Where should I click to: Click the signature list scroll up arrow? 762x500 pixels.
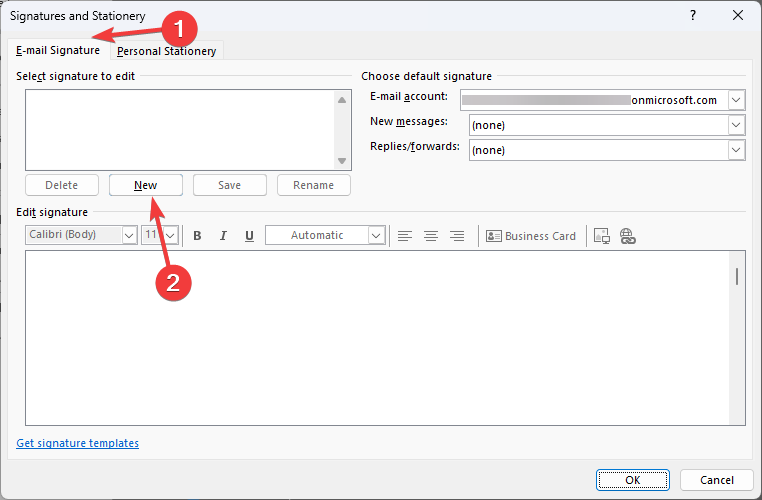(x=342, y=100)
